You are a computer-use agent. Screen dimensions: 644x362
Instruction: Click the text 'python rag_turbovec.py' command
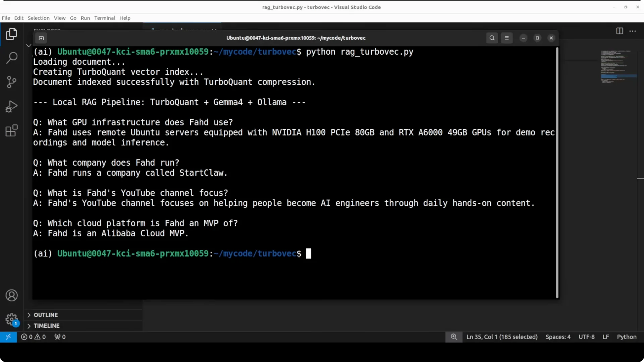pyautogui.click(x=360, y=52)
